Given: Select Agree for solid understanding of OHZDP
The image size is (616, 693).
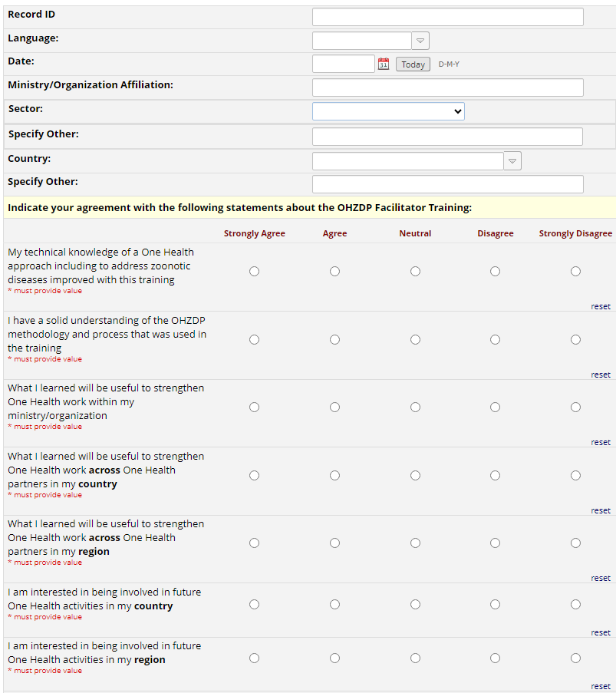Looking at the screenshot, I should [334, 339].
